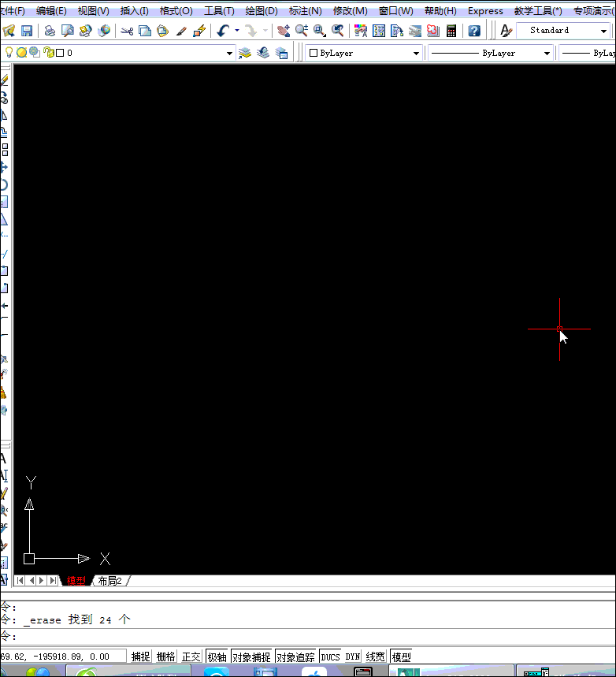Open the Standard text style dropdown
The width and height of the screenshot is (616, 677).
click(603, 31)
